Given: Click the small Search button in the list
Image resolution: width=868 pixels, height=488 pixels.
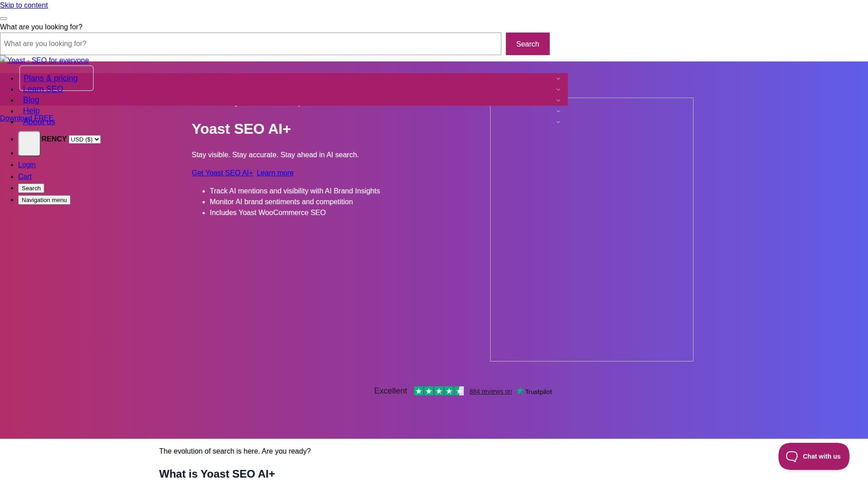Looking at the screenshot, I should click(x=31, y=188).
